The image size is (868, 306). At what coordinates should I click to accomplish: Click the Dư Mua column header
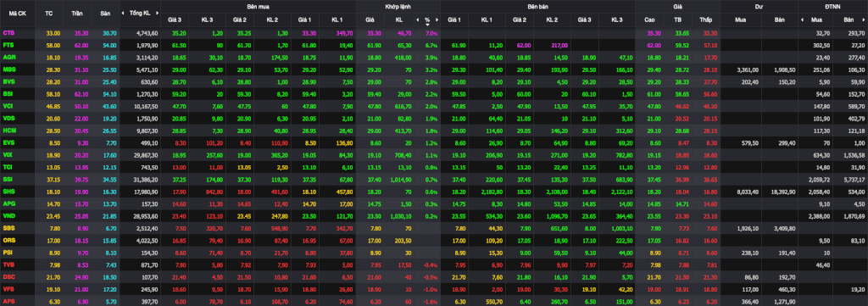coord(741,20)
